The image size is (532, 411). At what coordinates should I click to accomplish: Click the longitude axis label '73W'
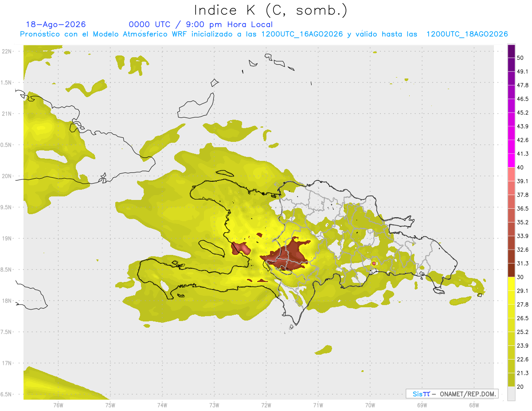(214, 405)
